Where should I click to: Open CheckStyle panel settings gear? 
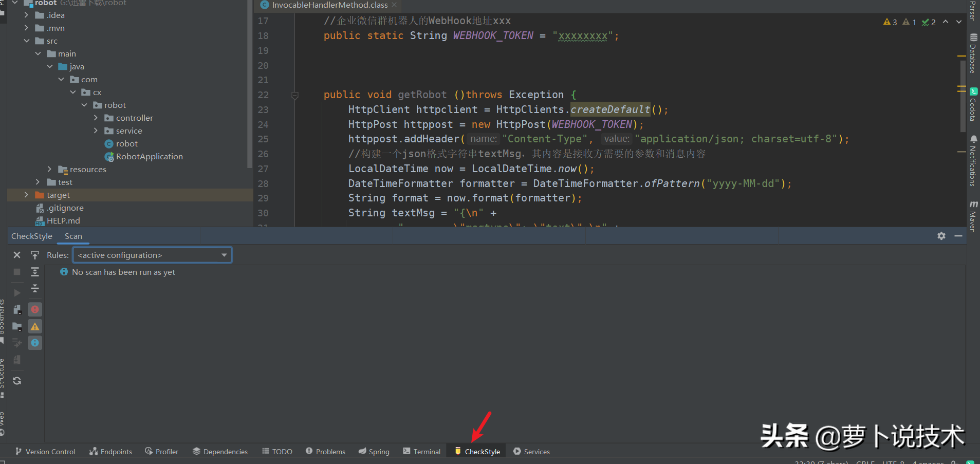[x=941, y=236]
